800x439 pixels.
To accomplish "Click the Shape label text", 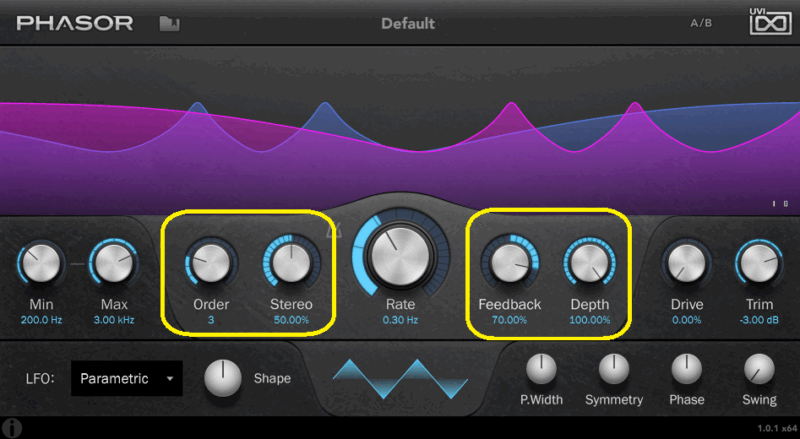I will point(272,379).
